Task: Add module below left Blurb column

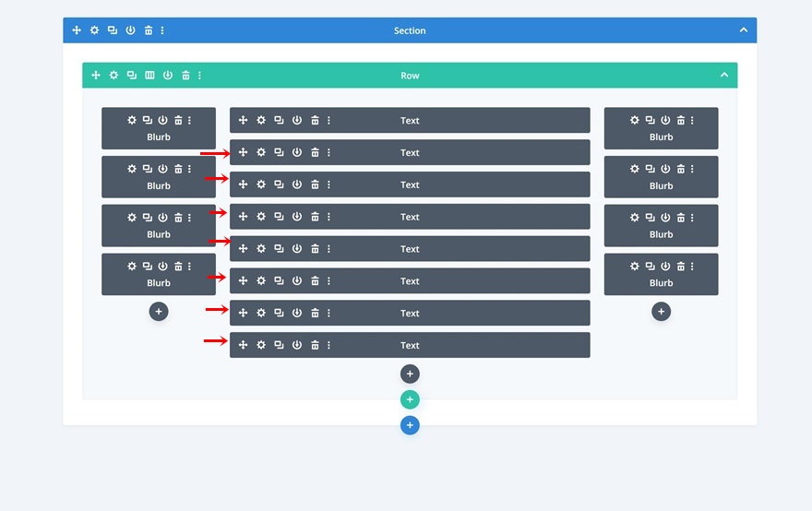Action: click(159, 312)
